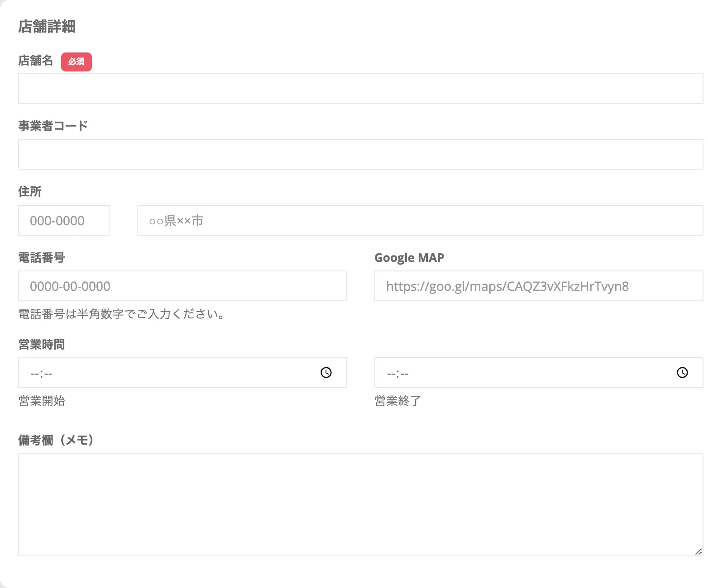Click the 電話番号 label

(42, 257)
